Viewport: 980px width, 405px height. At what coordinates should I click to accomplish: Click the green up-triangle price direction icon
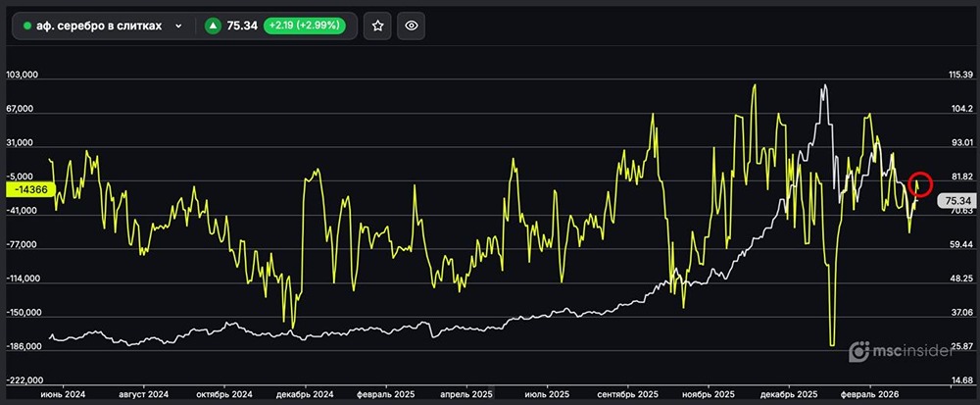(x=213, y=26)
